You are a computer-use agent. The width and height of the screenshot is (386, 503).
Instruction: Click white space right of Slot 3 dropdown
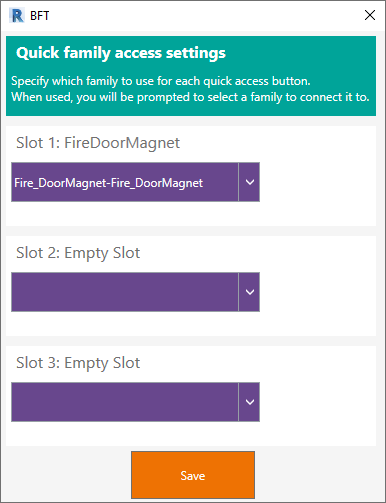click(x=318, y=402)
